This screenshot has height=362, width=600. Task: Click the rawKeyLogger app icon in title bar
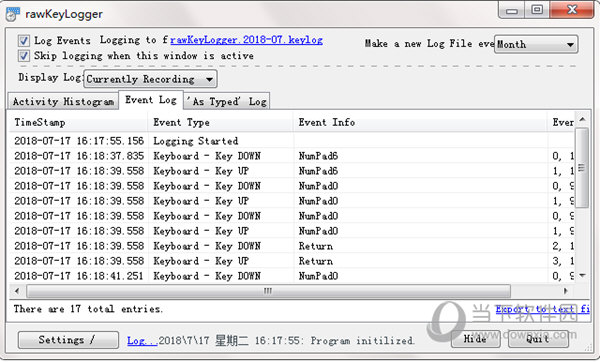13,14
